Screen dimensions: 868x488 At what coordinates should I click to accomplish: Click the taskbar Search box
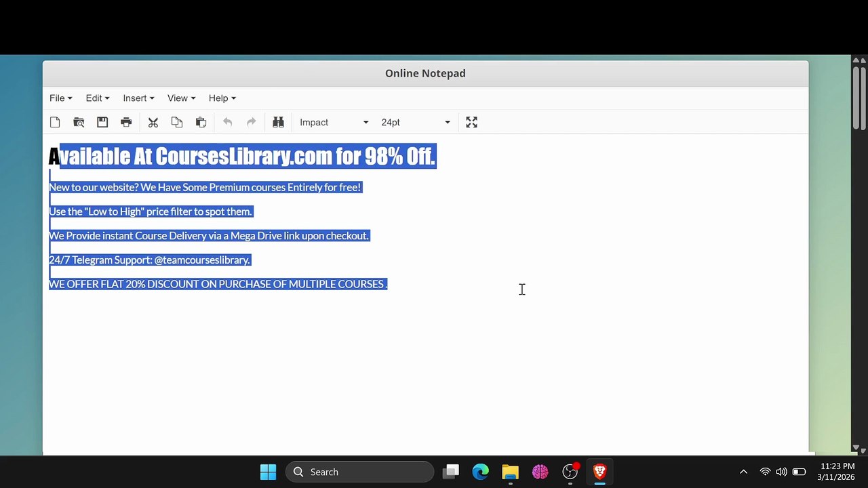(x=360, y=472)
